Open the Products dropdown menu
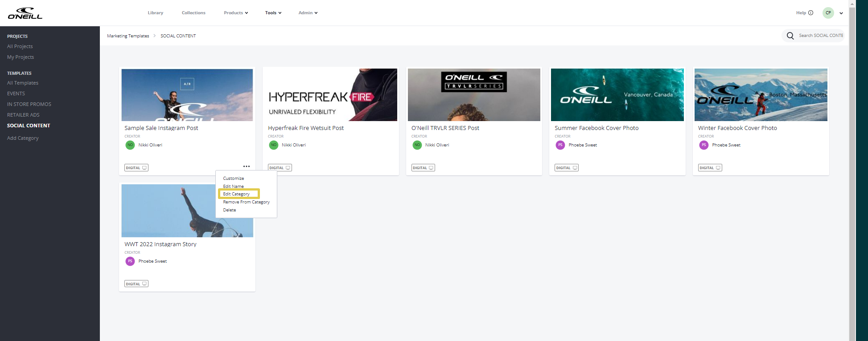 pos(236,13)
